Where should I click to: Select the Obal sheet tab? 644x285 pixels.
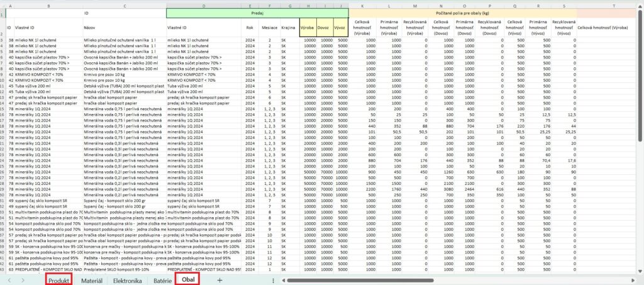188,279
